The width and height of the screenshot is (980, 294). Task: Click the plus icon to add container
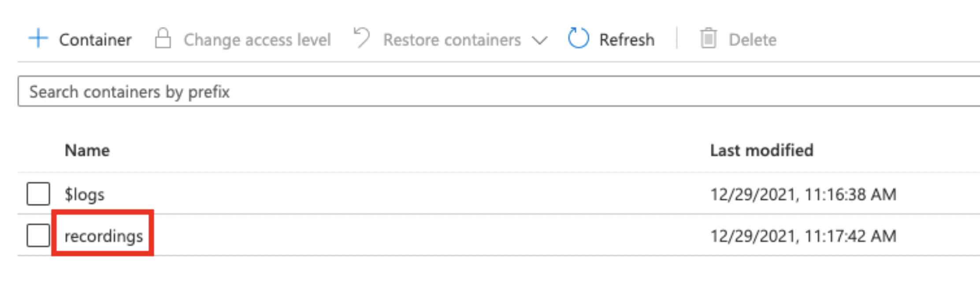[x=38, y=38]
